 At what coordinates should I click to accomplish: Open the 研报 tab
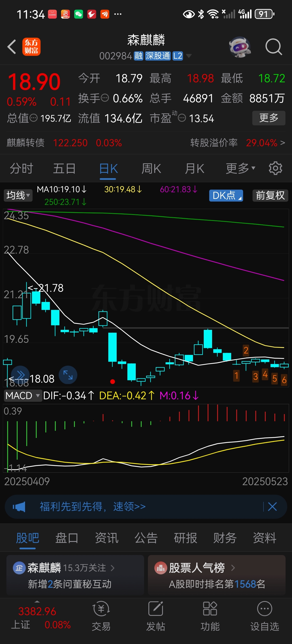[186, 538]
